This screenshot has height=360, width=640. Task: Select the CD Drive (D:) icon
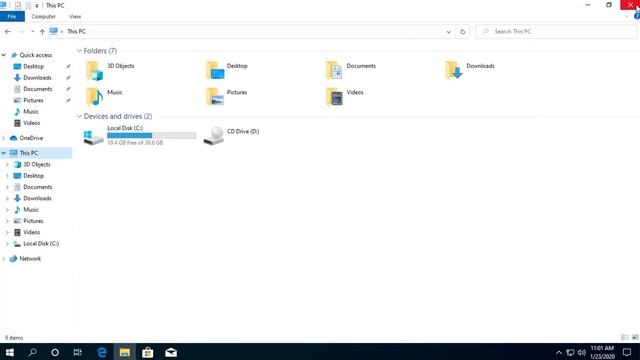tap(213, 136)
